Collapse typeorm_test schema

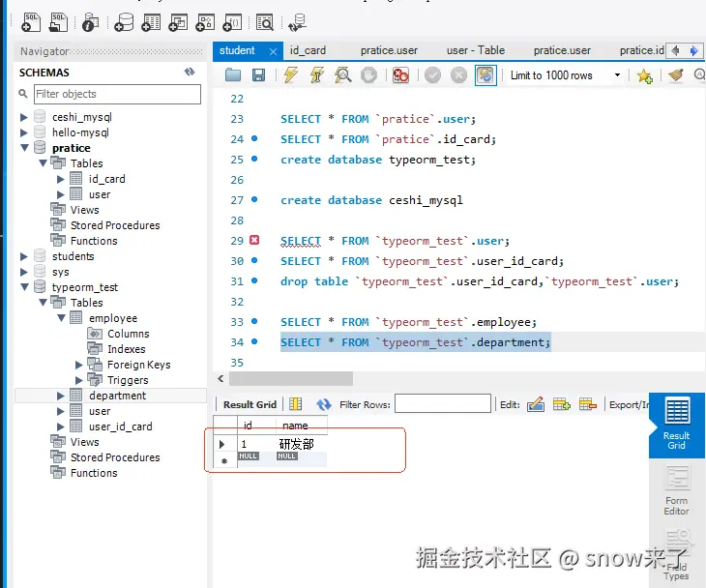point(24,287)
